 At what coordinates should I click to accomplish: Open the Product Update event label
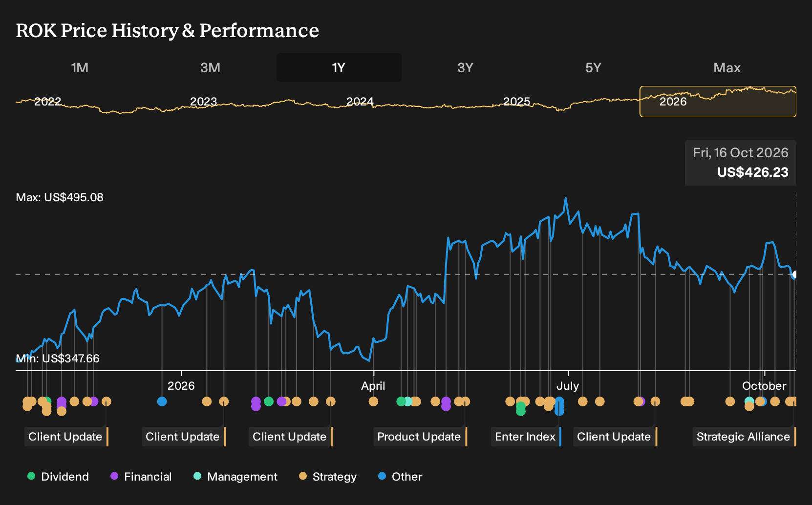click(421, 437)
